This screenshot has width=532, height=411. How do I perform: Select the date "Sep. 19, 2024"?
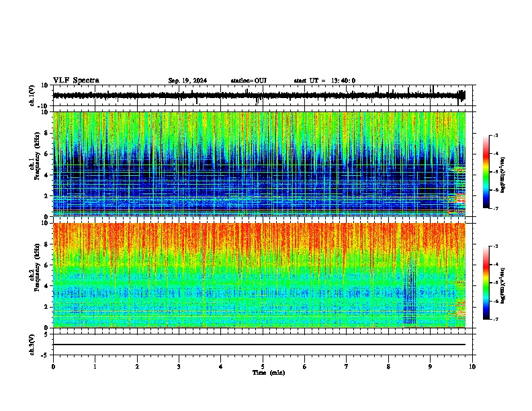point(187,81)
